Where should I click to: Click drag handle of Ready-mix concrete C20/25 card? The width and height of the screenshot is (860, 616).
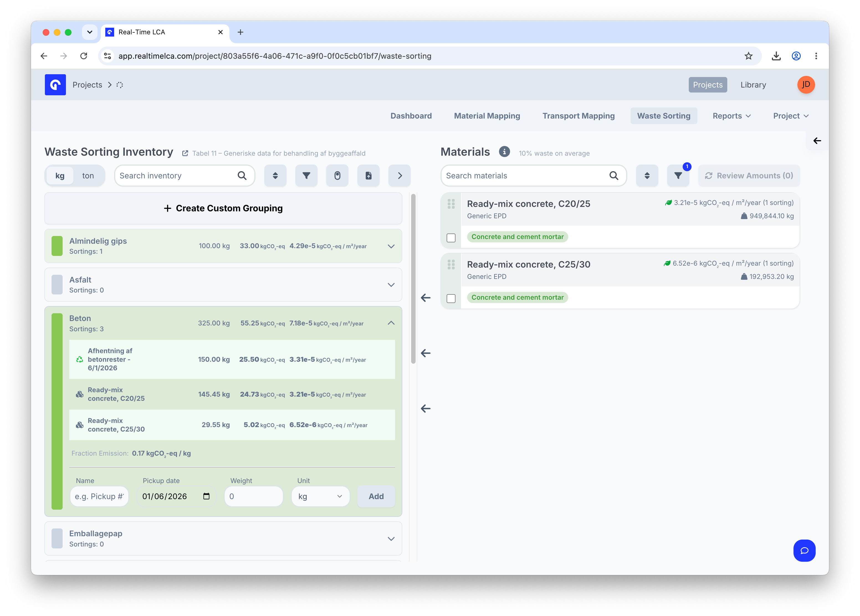(451, 204)
